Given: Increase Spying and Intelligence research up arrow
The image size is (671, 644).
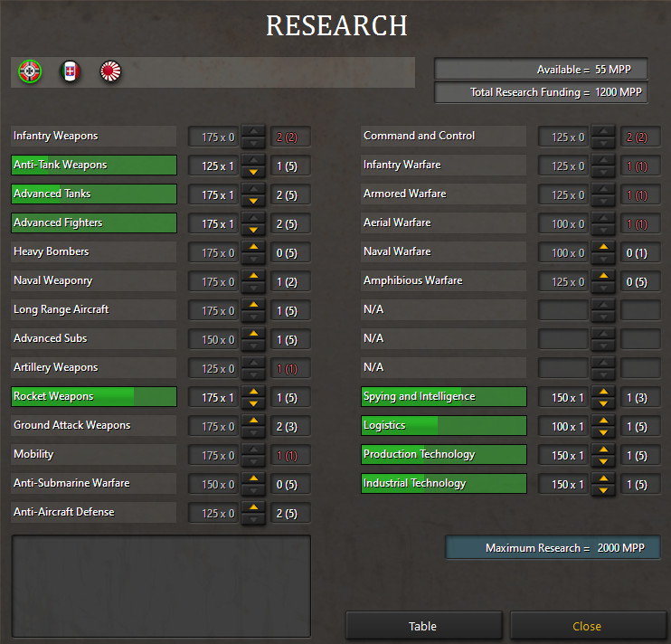Looking at the screenshot, I should tap(603, 392).
